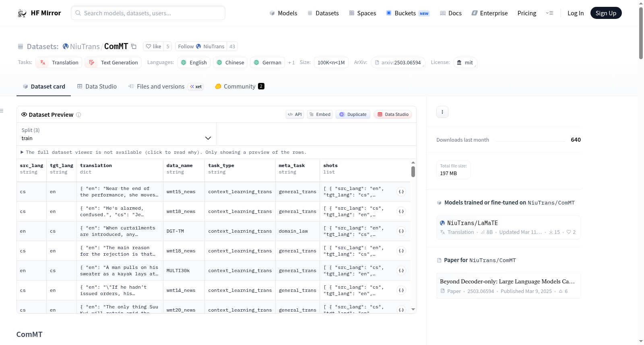Select the Translation task tag
644x345 pixels.
59,62
